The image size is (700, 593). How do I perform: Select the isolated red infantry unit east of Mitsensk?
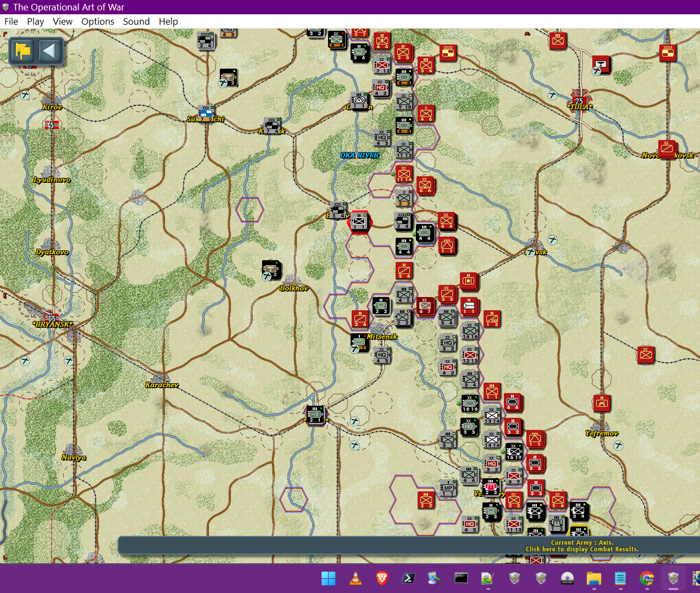[646, 355]
